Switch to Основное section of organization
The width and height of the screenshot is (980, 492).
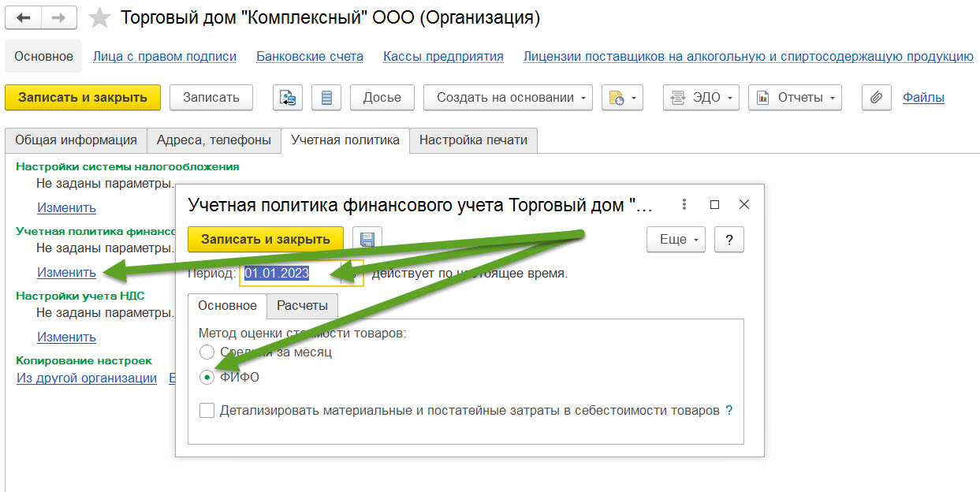click(x=43, y=56)
